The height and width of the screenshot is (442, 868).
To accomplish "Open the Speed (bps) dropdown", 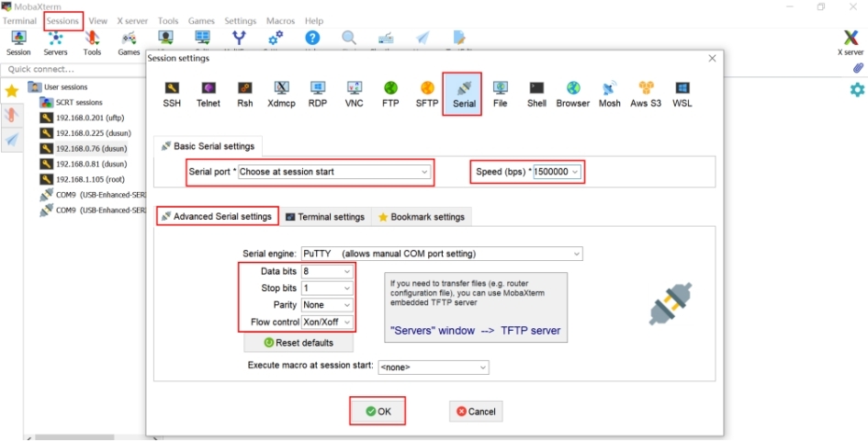I will pyautogui.click(x=557, y=172).
